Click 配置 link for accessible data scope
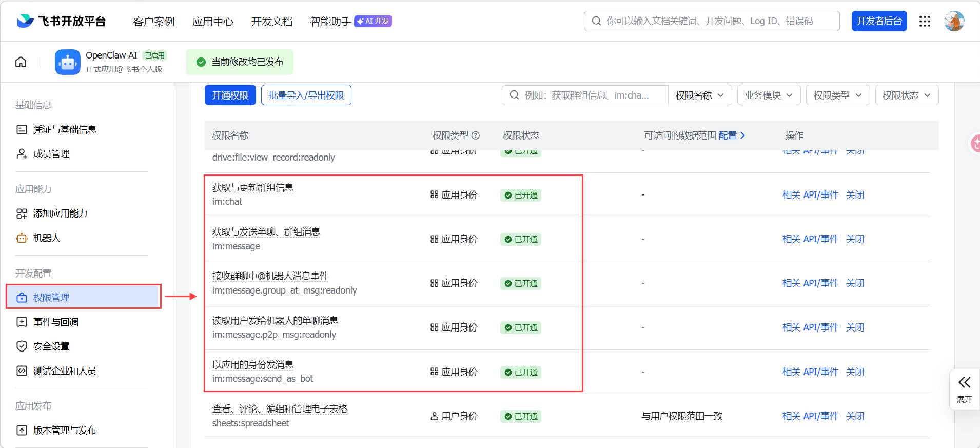 [x=732, y=135]
